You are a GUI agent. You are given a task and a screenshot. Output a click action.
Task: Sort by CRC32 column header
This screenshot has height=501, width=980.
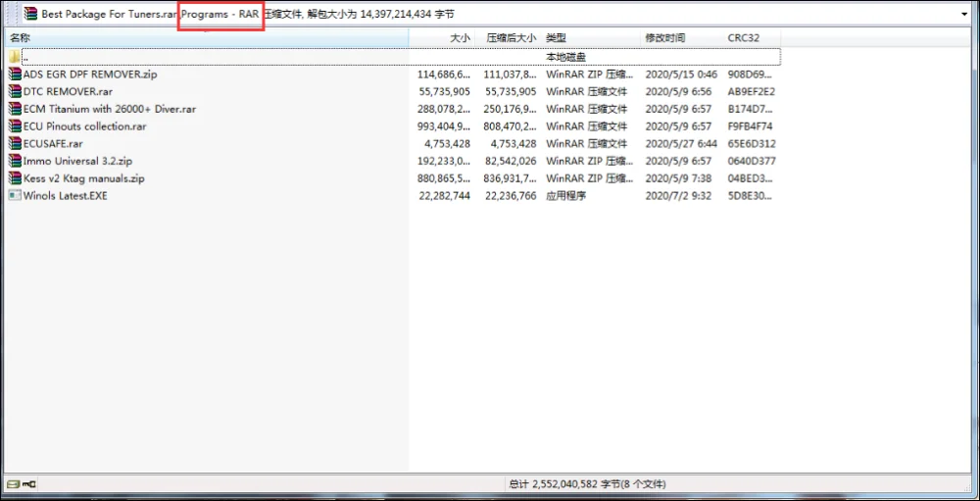752,38
